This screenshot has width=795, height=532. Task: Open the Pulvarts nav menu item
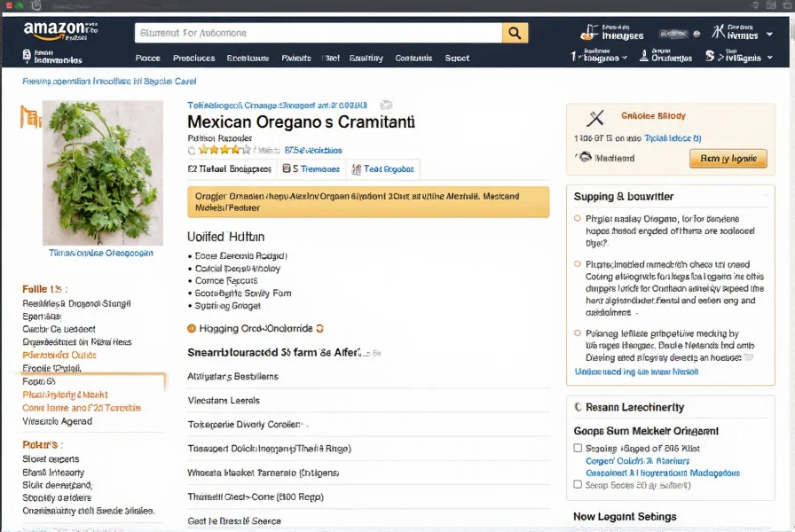point(296,59)
